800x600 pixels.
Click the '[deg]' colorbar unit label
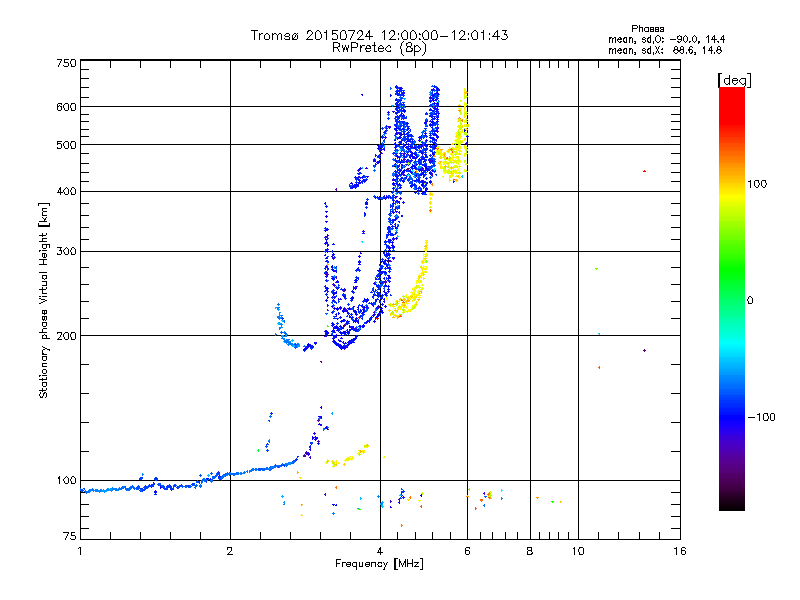click(x=734, y=80)
